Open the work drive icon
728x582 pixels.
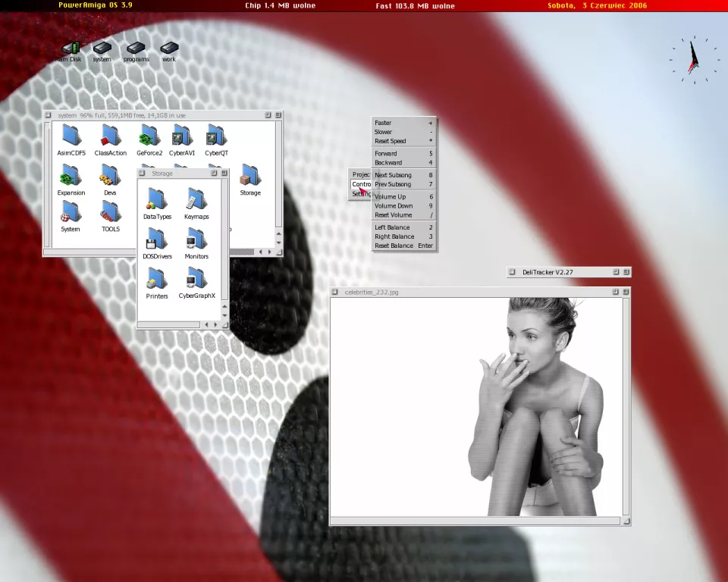pos(168,50)
